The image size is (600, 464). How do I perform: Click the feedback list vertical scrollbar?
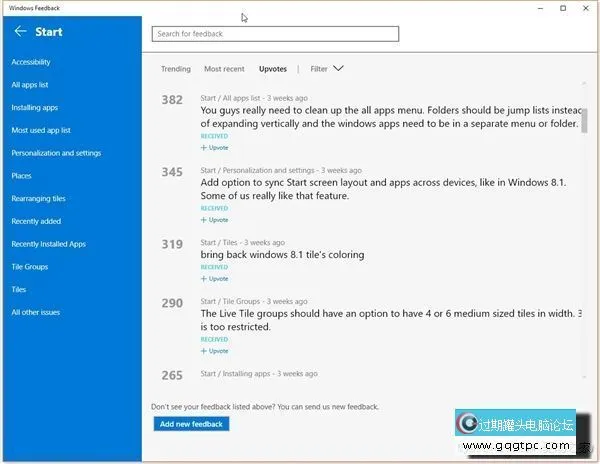tap(584, 230)
